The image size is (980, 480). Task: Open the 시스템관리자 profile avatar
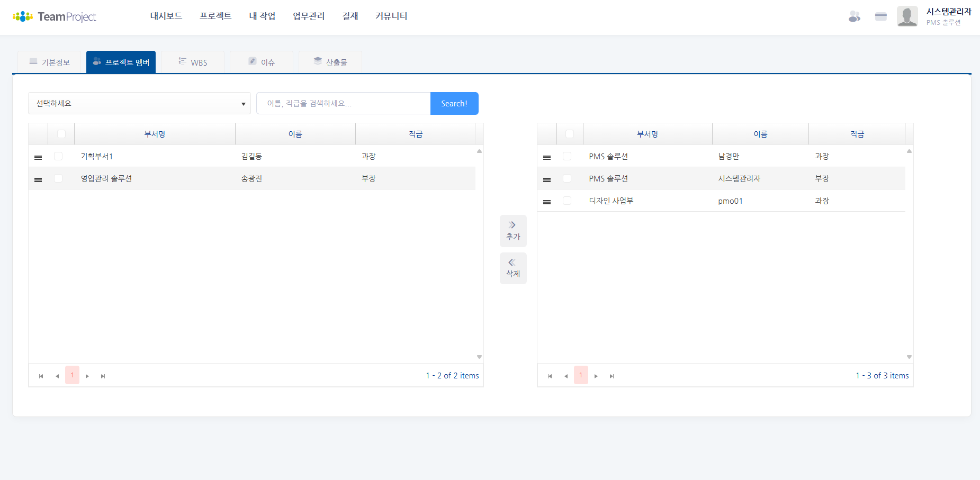pos(907,16)
